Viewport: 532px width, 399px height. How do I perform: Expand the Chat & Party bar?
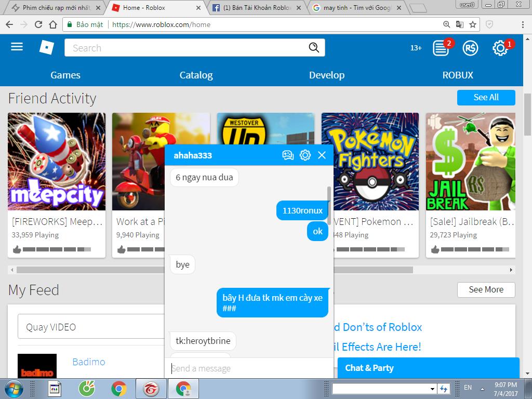click(428, 368)
